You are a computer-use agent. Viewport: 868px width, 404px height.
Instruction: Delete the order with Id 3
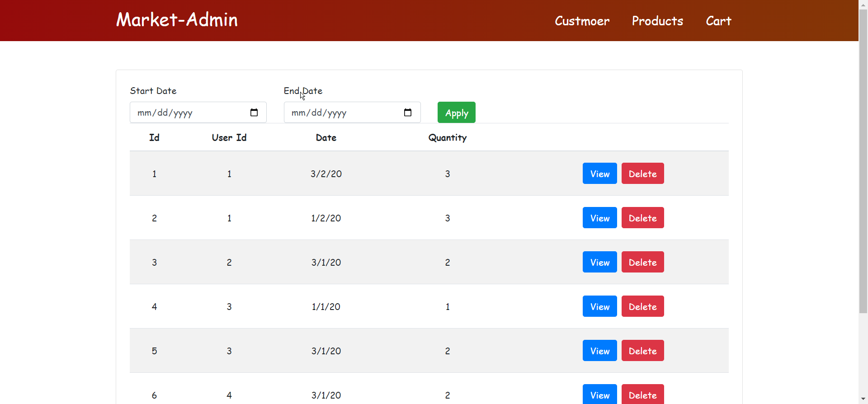(642, 262)
